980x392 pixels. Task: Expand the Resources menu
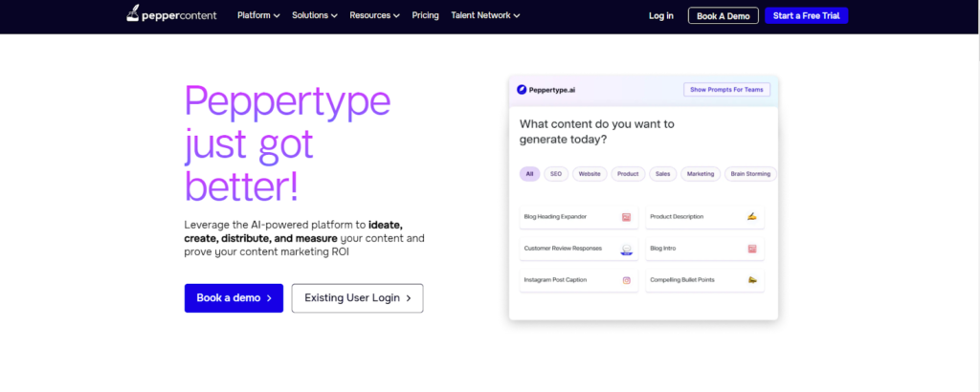[374, 15]
